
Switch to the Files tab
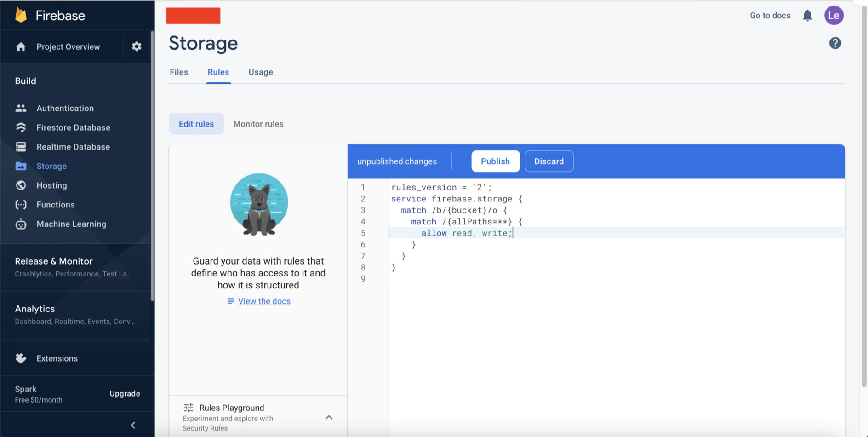tap(179, 72)
